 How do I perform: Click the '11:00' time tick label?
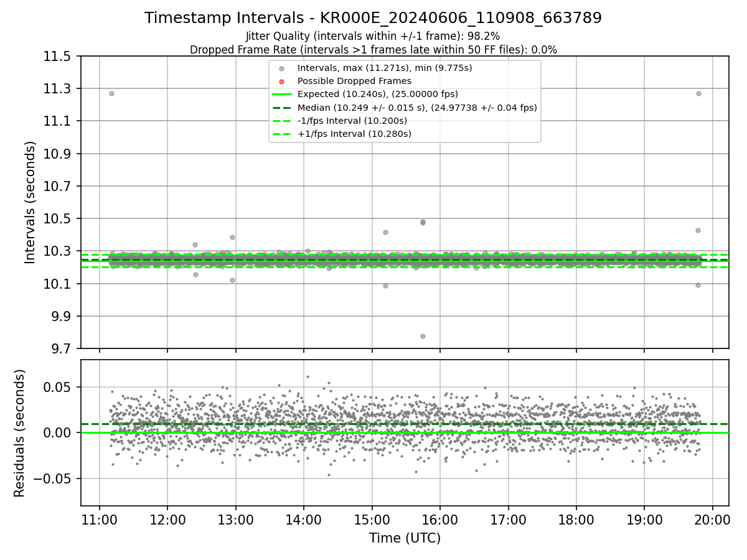tap(100, 519)
